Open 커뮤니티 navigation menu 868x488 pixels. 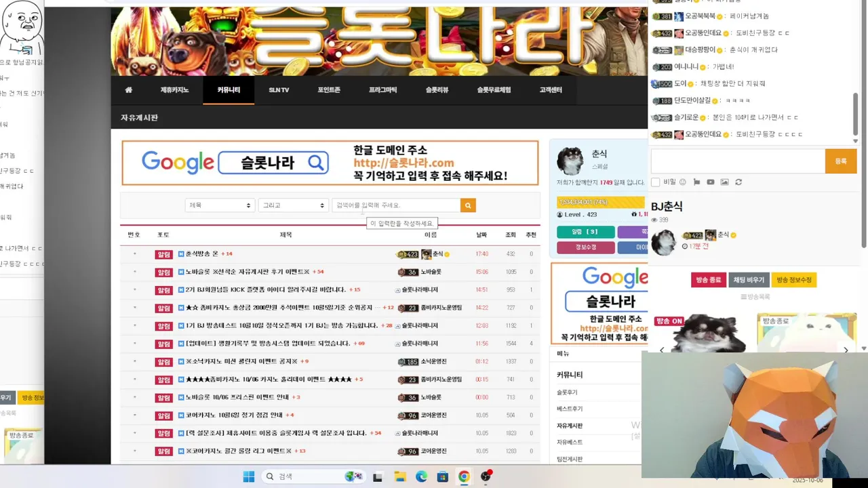pos(229,90)
